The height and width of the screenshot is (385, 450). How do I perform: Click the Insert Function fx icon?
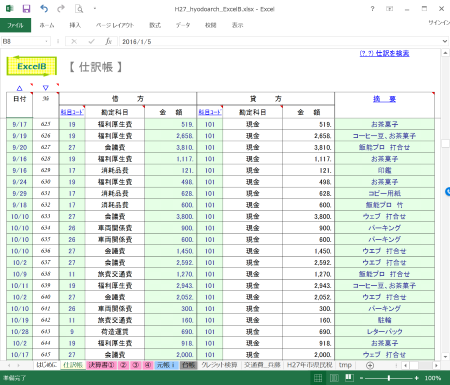(x=108, y=41)
